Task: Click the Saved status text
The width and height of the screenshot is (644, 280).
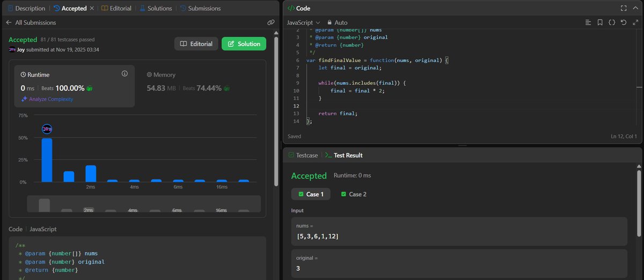Action: [295, 137]
